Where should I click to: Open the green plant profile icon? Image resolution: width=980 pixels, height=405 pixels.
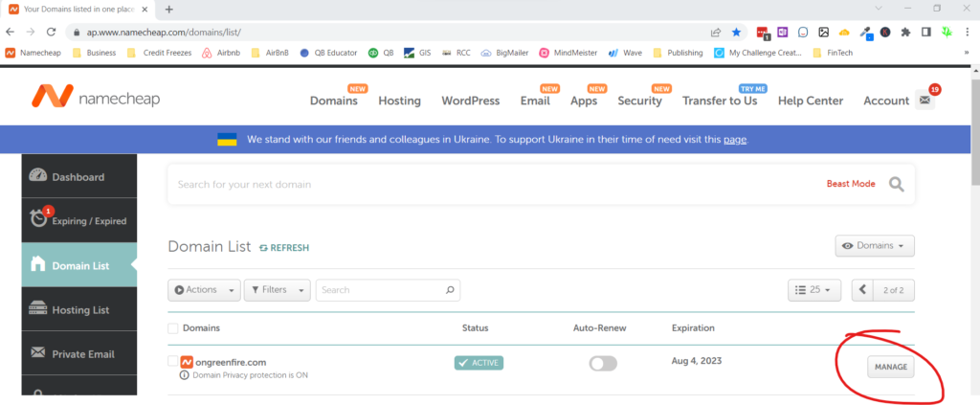pos(947,32)
